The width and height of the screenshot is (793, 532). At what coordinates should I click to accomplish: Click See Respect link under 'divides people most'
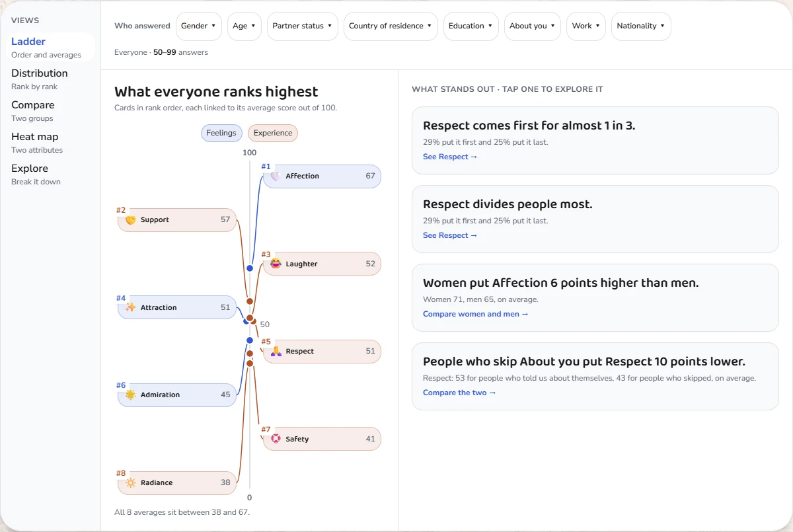(x=450, y=235)
